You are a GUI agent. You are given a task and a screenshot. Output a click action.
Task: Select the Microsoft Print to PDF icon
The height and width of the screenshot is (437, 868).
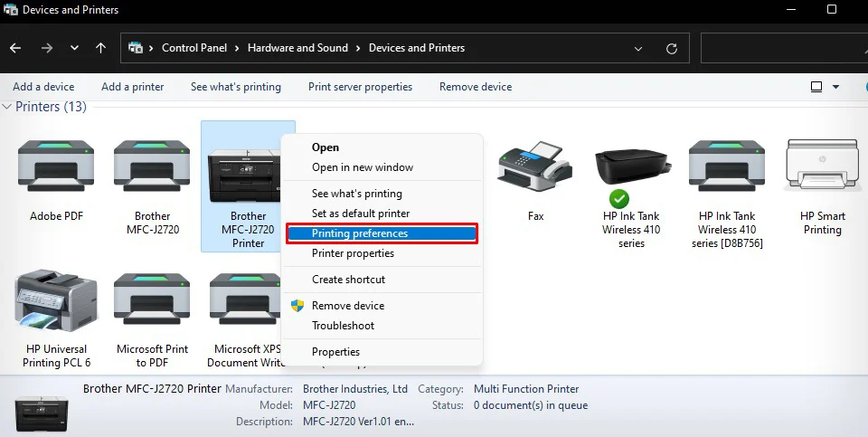click(x=152, y=305)
